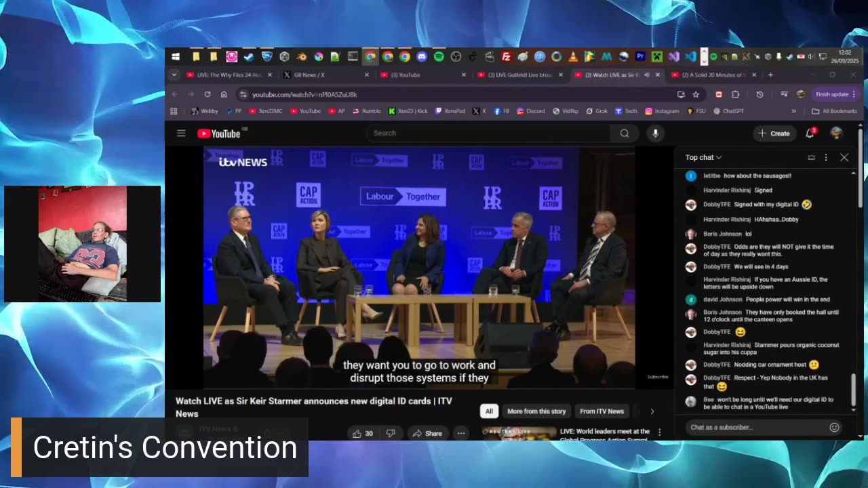The image size is (868, 488).
Task: Launch Steam from the taskbar
Action: click(x=249, y=56)
